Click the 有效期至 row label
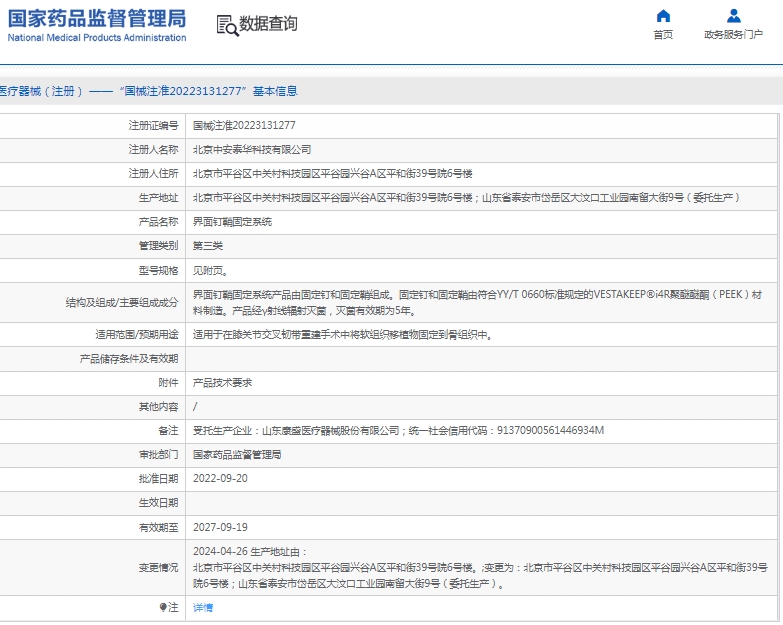 point(158,527)
